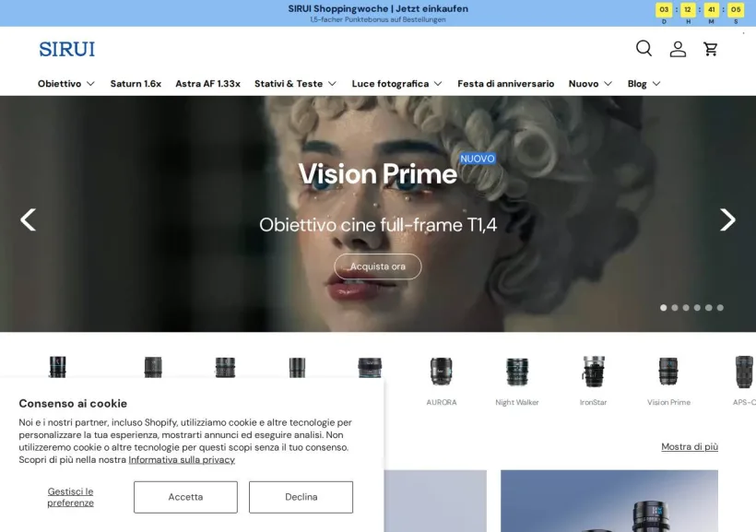Show previous hero slide arrow
Image resolution: width=756 pixels, height=532 pixels.
coord(28,220)
